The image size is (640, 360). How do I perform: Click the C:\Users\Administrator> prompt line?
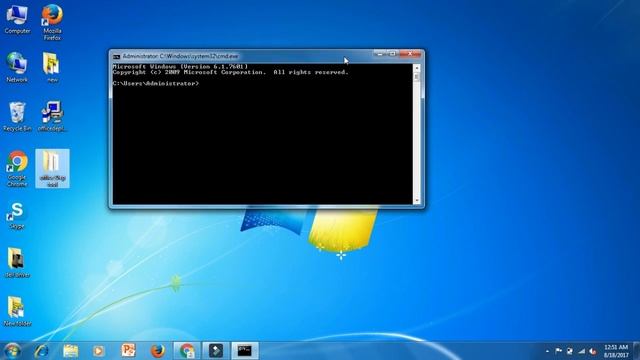pyautogui.click(x=156, y=83)
